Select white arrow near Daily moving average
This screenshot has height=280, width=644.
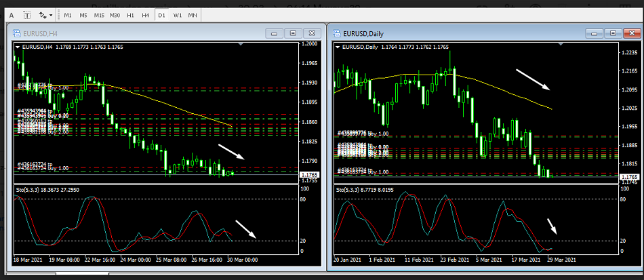tap(531, 79)
